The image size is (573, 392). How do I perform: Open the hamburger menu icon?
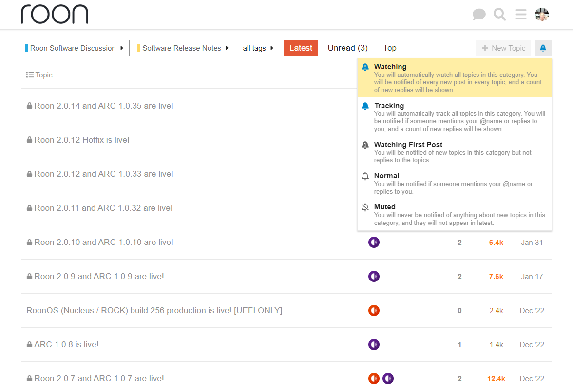click(x=520, y=15)
